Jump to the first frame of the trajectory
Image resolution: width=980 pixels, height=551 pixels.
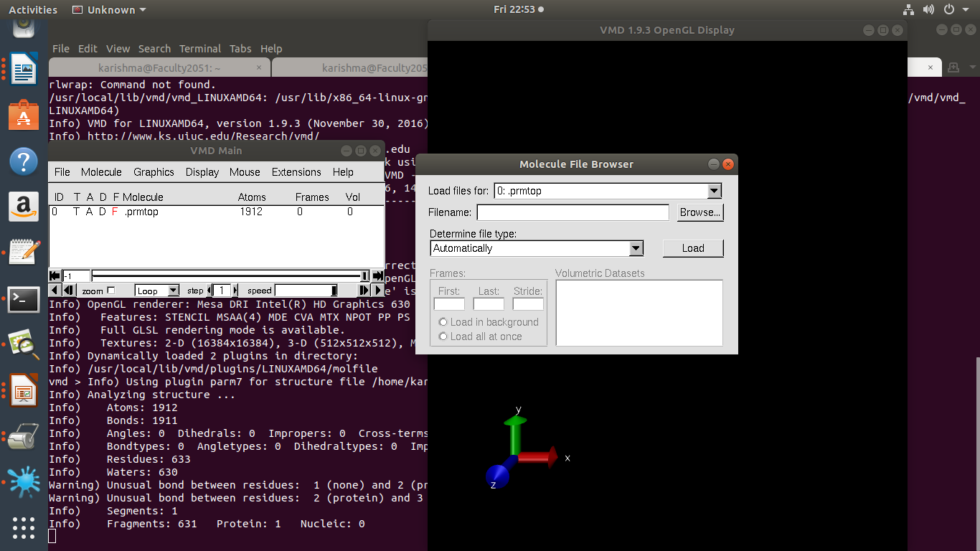55,276
